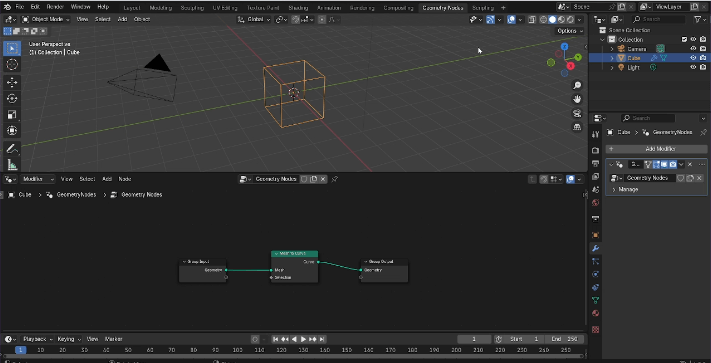
Task: Open the Physics properties tab
Action: (x=595, y=274)
